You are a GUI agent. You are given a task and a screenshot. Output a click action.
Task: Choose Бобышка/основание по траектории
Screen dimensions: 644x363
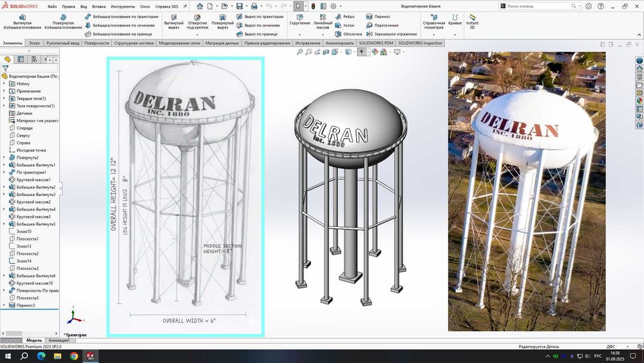click(121, 17)
